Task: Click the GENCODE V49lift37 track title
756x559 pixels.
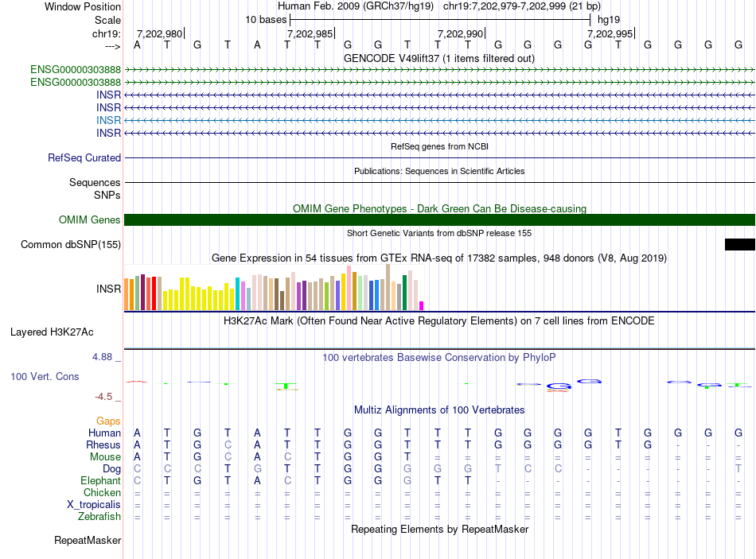Action: click(x=438, y=58)
